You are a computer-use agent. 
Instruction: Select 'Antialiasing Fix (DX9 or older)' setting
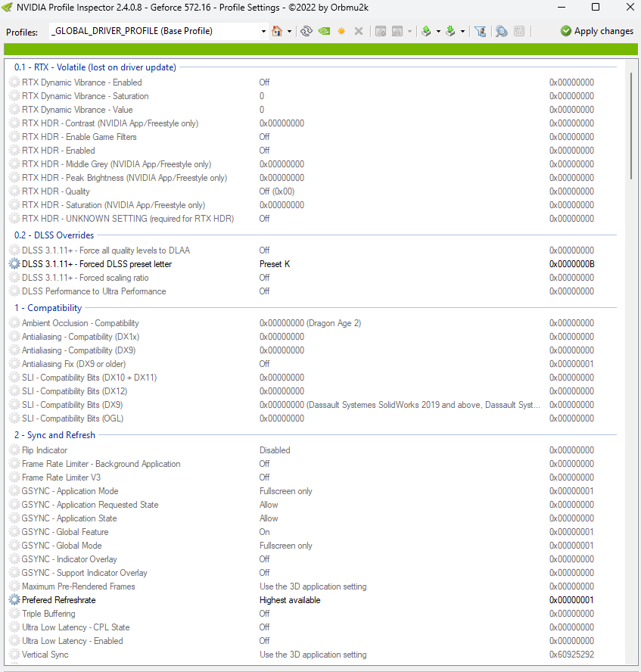click(73, 364)
